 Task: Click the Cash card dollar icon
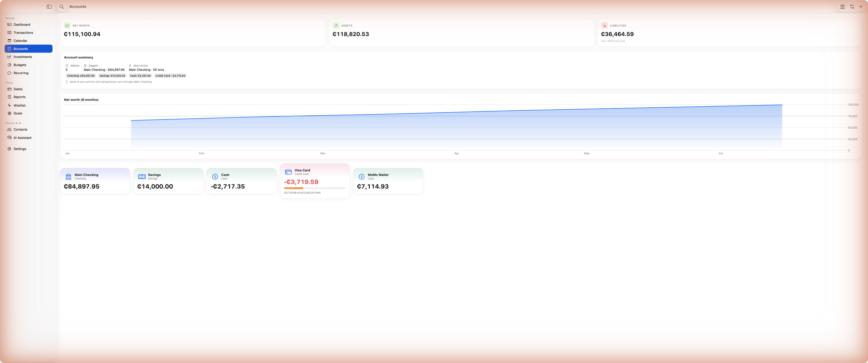pyautogui.click(x=215, y=176)
